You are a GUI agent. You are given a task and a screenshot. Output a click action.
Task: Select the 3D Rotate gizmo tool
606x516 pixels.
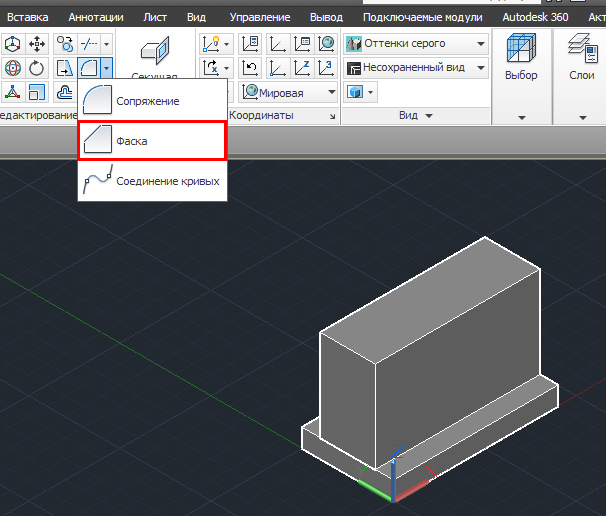pos(13,68)
